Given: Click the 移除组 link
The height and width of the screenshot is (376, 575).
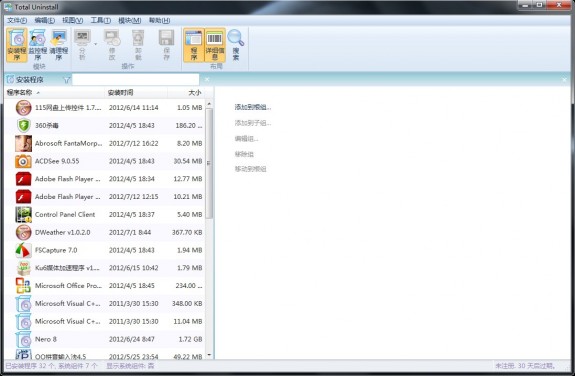Looking at the screenshot, I should click(x=244, y=154).
